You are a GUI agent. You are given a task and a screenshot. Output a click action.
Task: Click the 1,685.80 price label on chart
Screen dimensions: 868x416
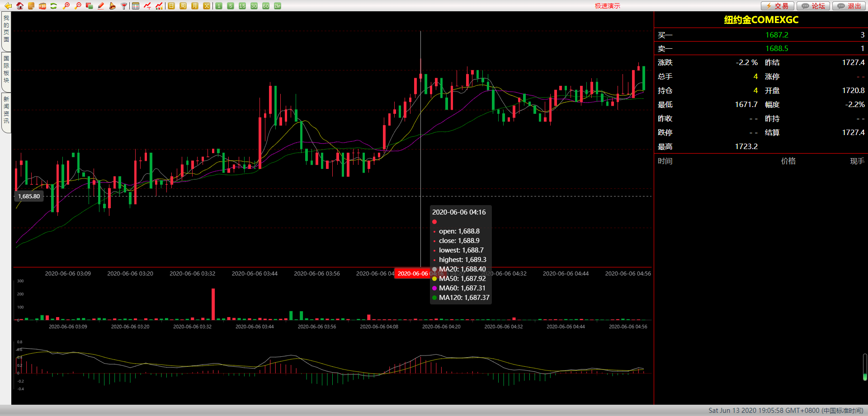tap(29, 196)
